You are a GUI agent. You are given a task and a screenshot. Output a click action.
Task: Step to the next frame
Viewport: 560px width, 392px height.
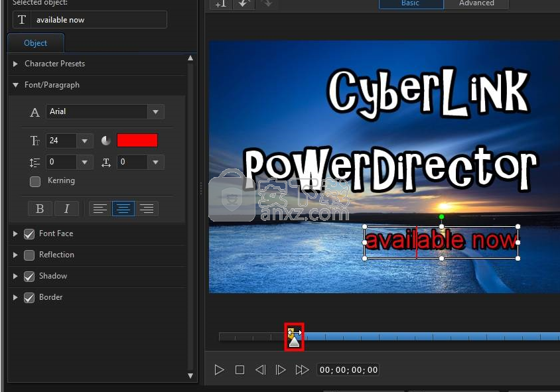281,370
